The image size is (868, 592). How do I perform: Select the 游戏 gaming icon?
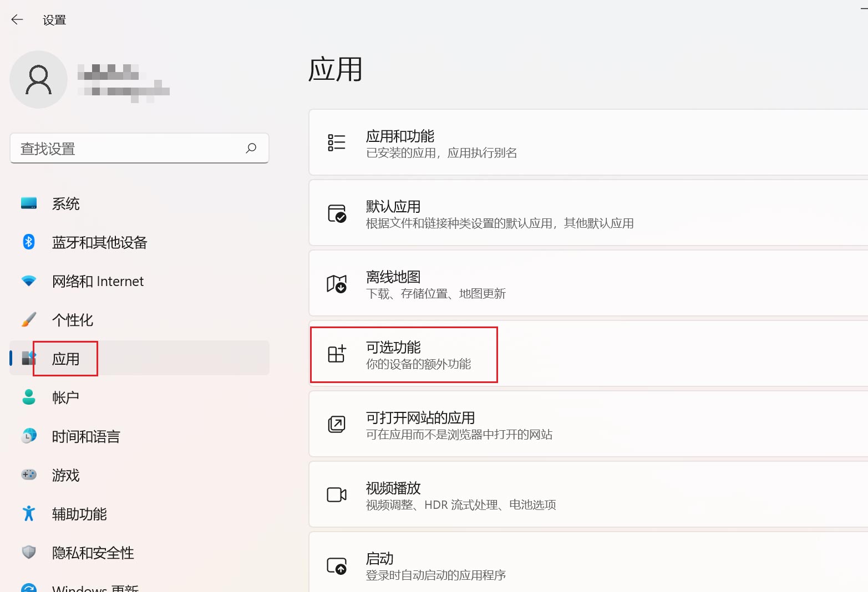(x=28, y=474)
